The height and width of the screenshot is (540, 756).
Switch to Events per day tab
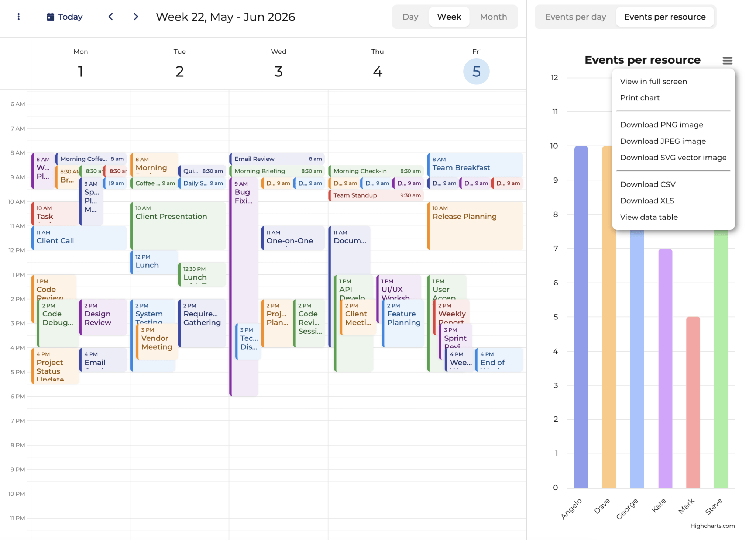coord(575,17)
